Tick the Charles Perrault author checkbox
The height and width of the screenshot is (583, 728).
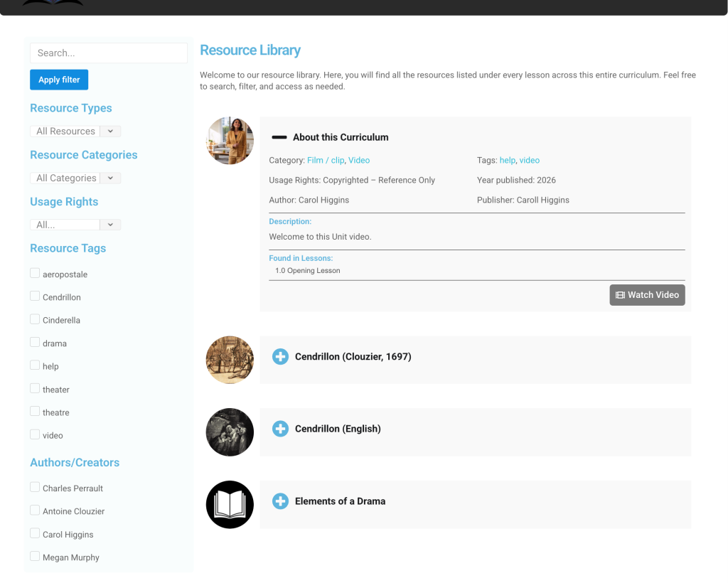[35, 488]
